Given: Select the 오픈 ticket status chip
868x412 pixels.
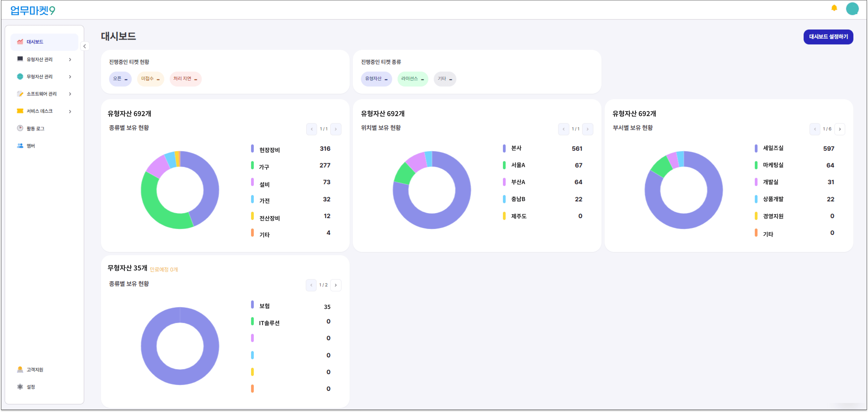Looking at the screenshot, I should click(120, 79).
